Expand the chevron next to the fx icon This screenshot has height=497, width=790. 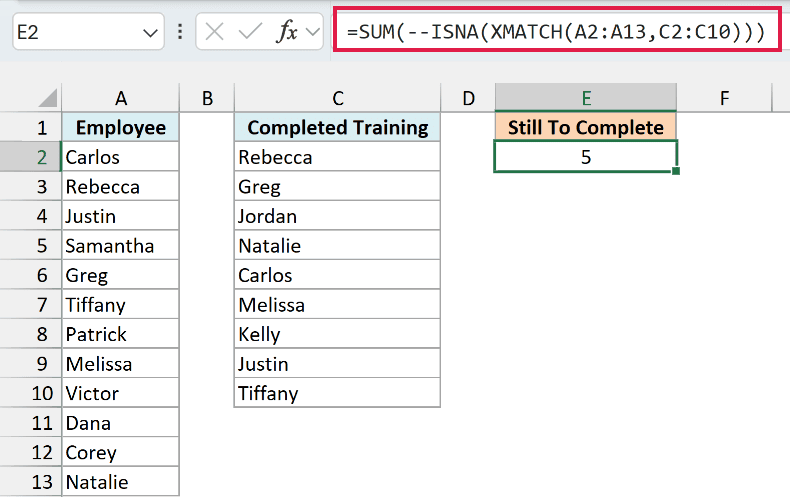coord(313,32)
